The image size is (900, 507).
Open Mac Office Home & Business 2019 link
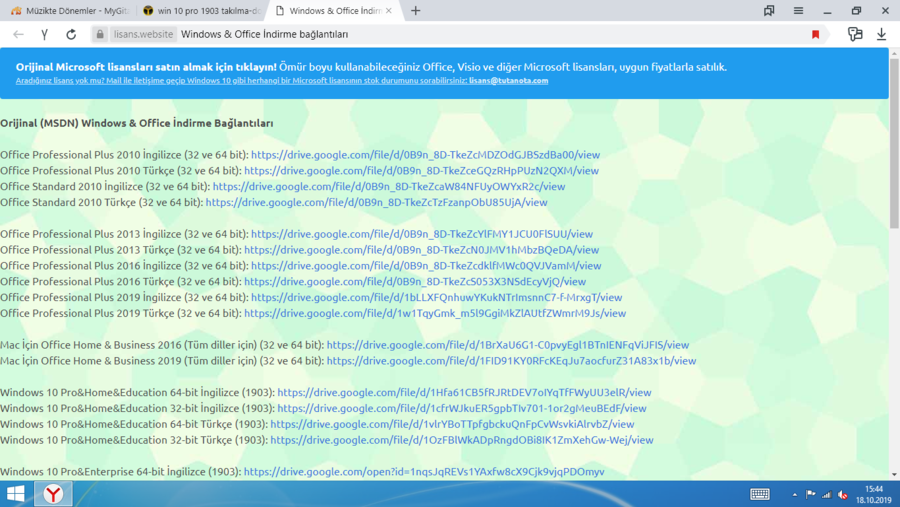[x=511, y=361]
